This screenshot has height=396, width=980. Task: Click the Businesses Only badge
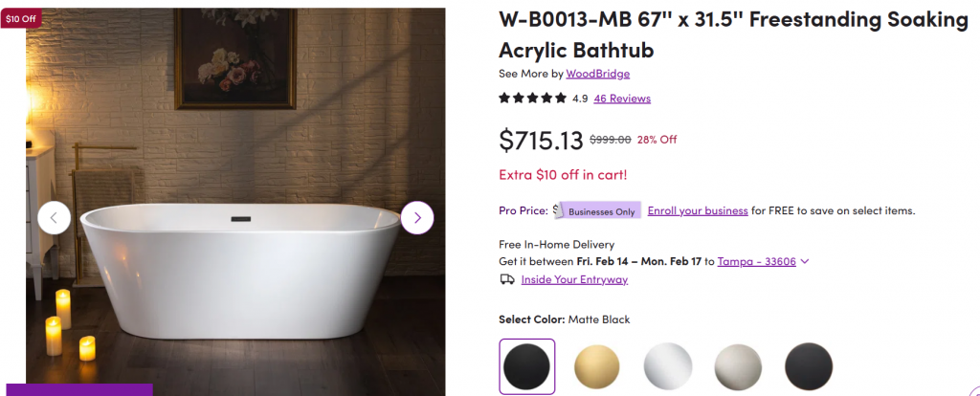pyautogui.click(x=602, y=211)
